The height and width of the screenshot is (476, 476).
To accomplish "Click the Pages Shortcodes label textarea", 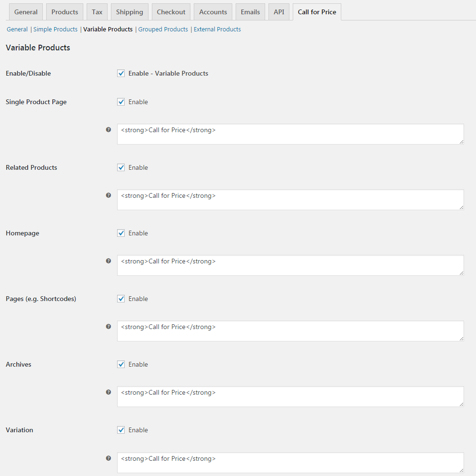I will point(290,331).
